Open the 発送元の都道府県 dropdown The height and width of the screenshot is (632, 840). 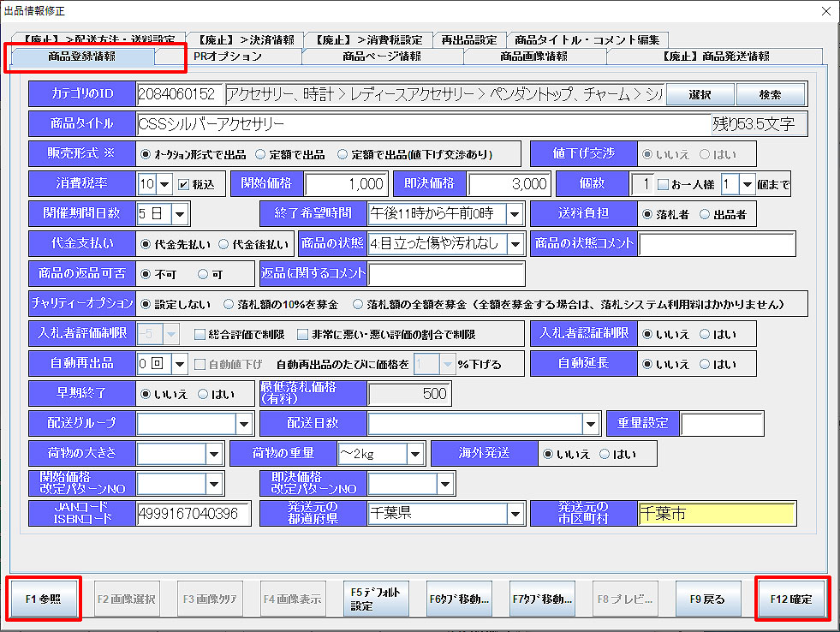[515, 514]
